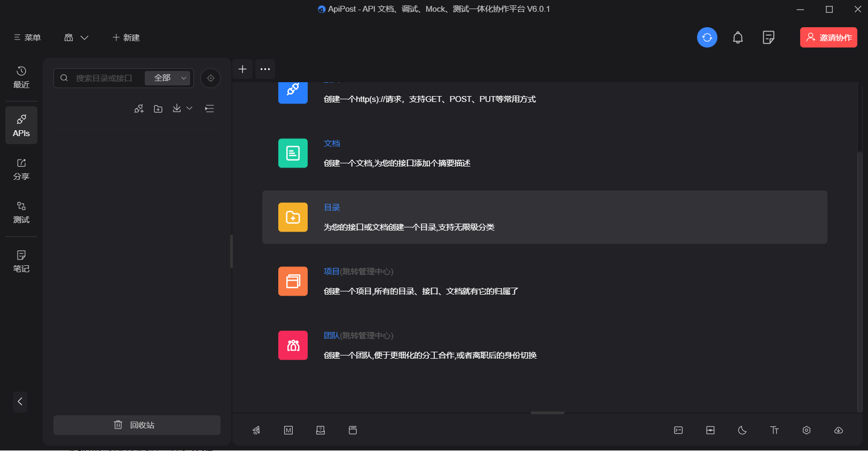Click the 目录 link
The width and height of the screenshot is (868, 451).
(332, 207)
